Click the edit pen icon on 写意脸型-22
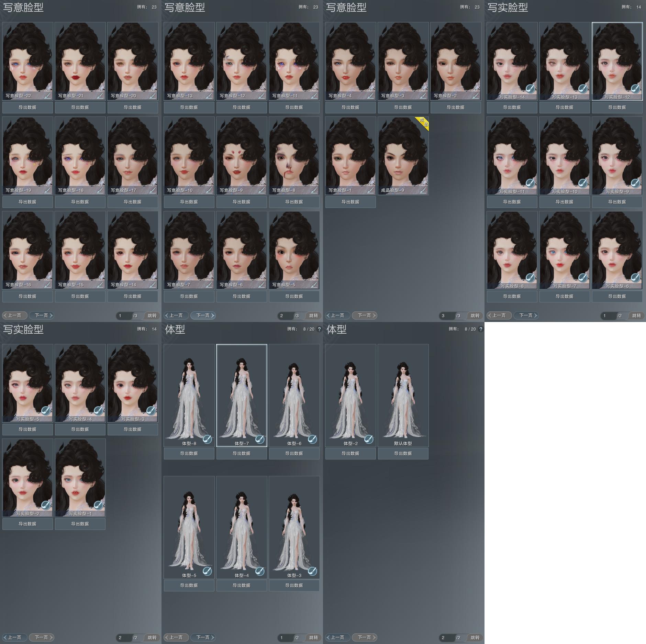This screenshot has height=644, width=646. point(47,96)
